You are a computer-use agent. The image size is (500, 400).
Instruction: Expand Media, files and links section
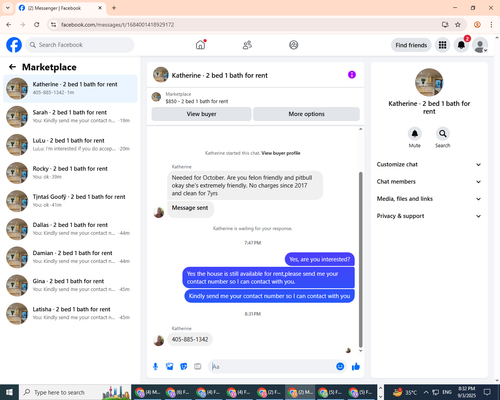(x=429, y=199)
